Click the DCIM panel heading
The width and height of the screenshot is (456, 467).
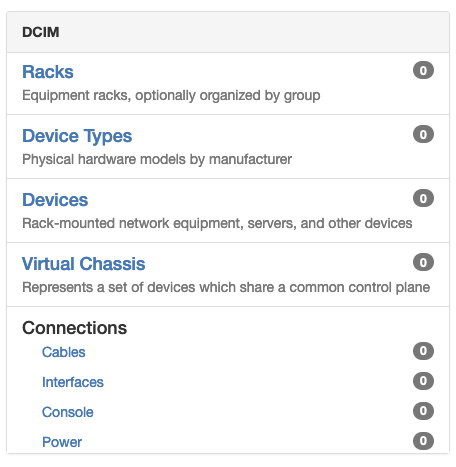[x=41, y=32]
